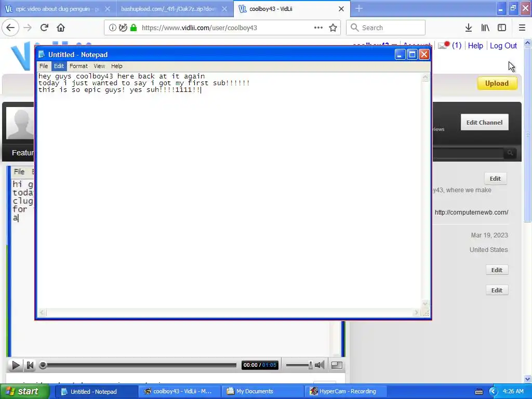Image resolution: width=532 pixels, height=399 pixels.
Task: Adjust the video volume slider
Action: point(299,365)
